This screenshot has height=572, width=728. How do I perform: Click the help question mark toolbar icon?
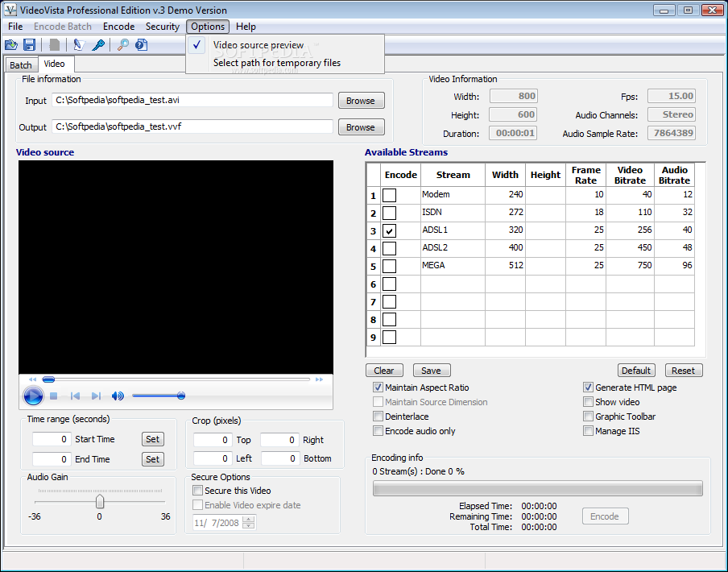coord(141,45)
